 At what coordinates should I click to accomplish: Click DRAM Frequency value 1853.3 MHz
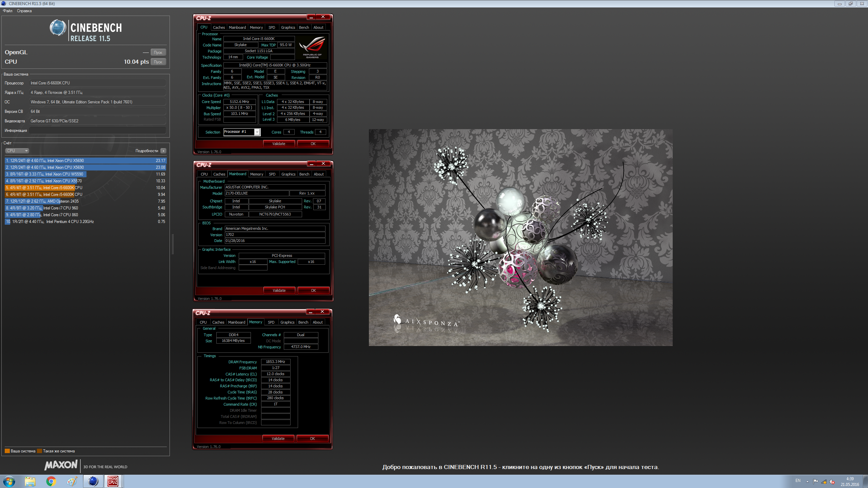tap(275, 362)
